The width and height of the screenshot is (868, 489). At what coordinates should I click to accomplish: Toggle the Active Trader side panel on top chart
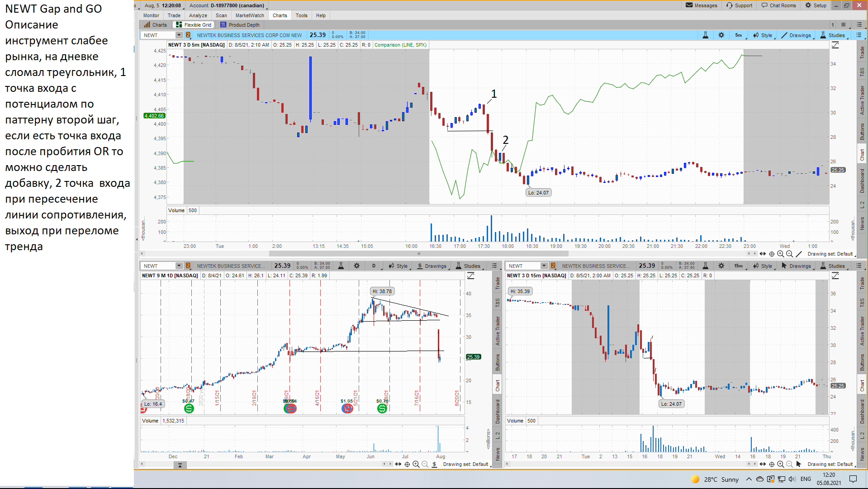[862, 100]
